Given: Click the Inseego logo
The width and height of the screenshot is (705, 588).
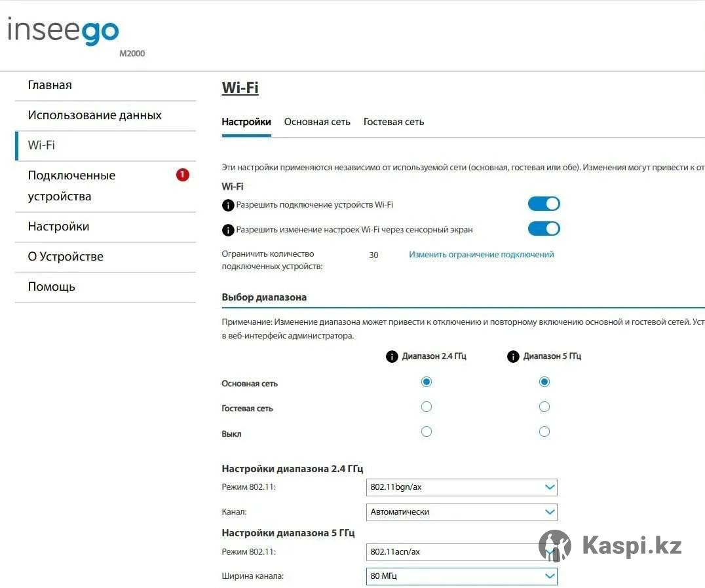Looking at the screenshot, I should (x=64, y=31).
